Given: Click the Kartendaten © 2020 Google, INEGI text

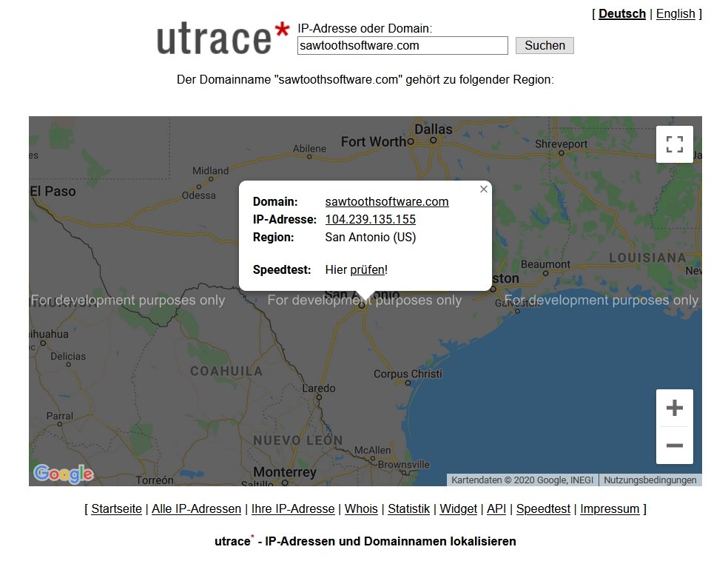Looking at the screenshot, I should tap(522, 480).
